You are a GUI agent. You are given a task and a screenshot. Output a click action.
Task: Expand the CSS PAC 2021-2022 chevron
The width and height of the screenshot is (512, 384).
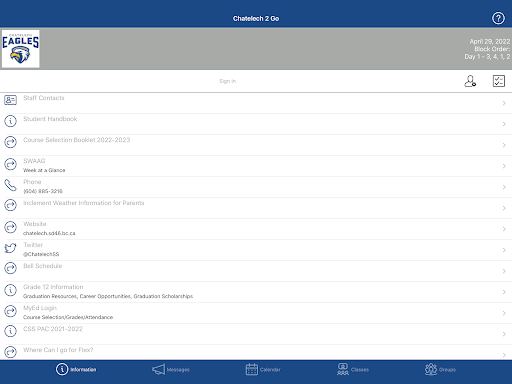tap(504, 334)
